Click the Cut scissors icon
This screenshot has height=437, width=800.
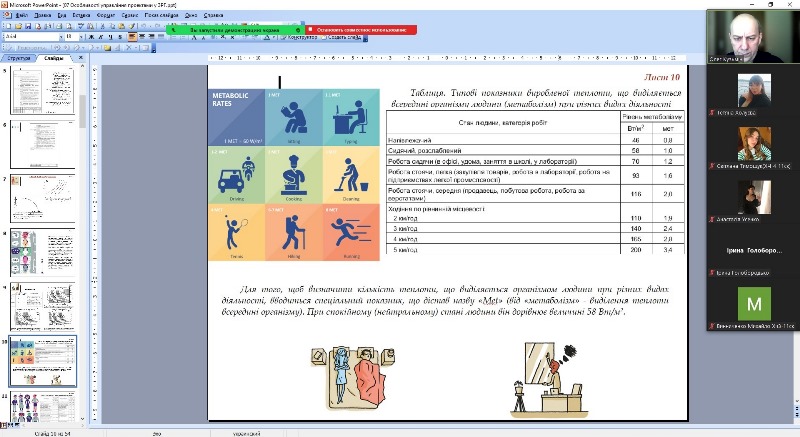tap(103, 26)
